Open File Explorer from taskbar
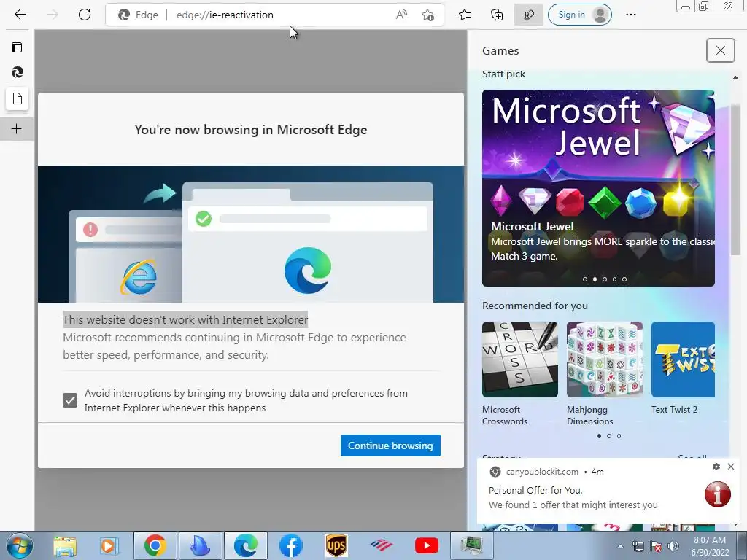 click(x=65, y=545)
